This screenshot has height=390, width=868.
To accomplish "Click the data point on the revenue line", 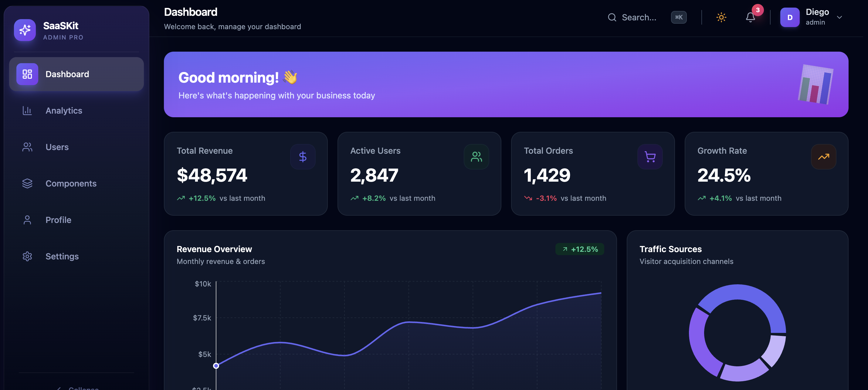I will click(216, 366).
